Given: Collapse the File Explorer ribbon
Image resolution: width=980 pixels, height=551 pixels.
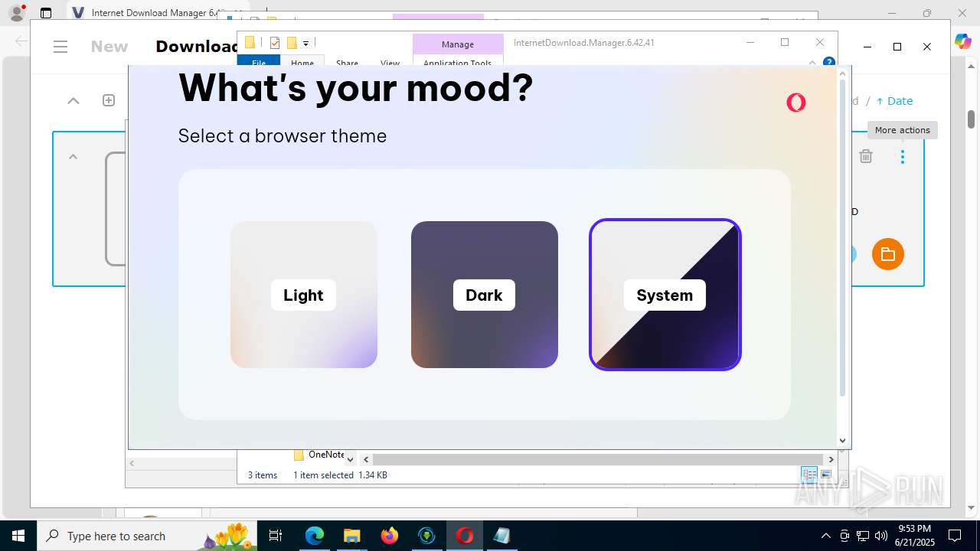Looking at the screenshot, I should coord(812,63).
